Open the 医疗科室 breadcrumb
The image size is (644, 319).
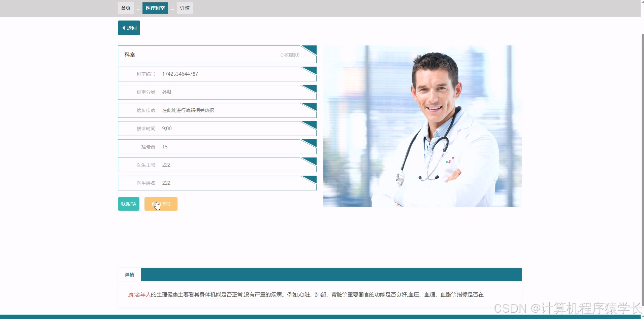(155, 8)
